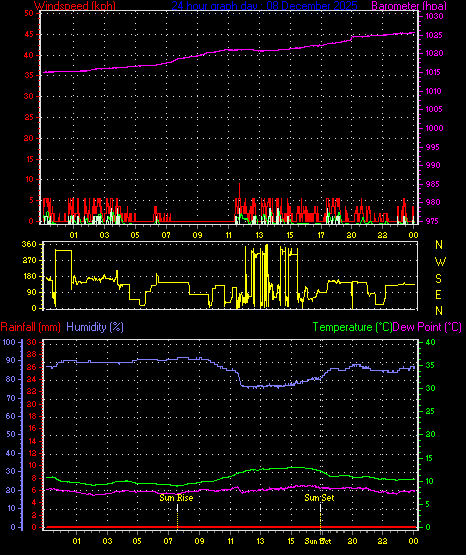Click the "1025" barometer scale value
Screen dimensions: 466x555
434,35
